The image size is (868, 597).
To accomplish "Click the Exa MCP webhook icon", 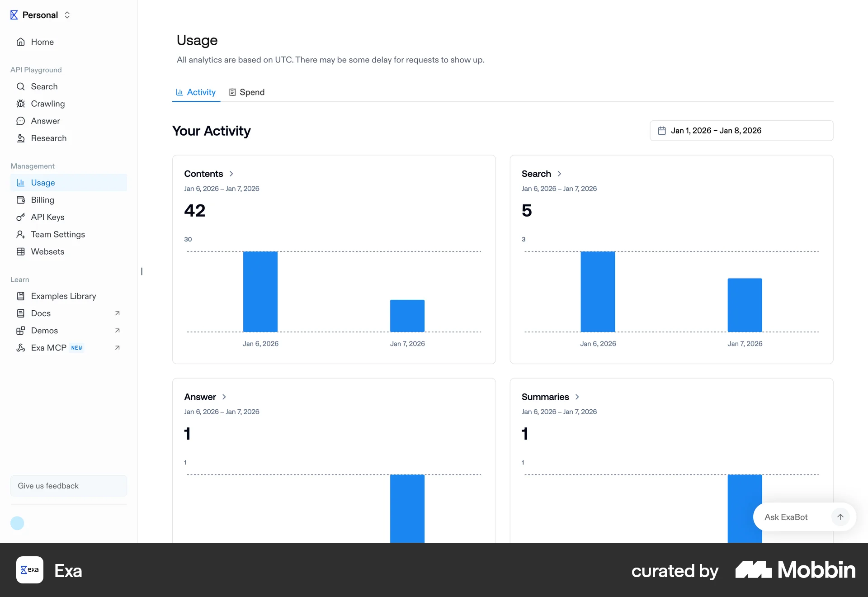I will [20, 348].
